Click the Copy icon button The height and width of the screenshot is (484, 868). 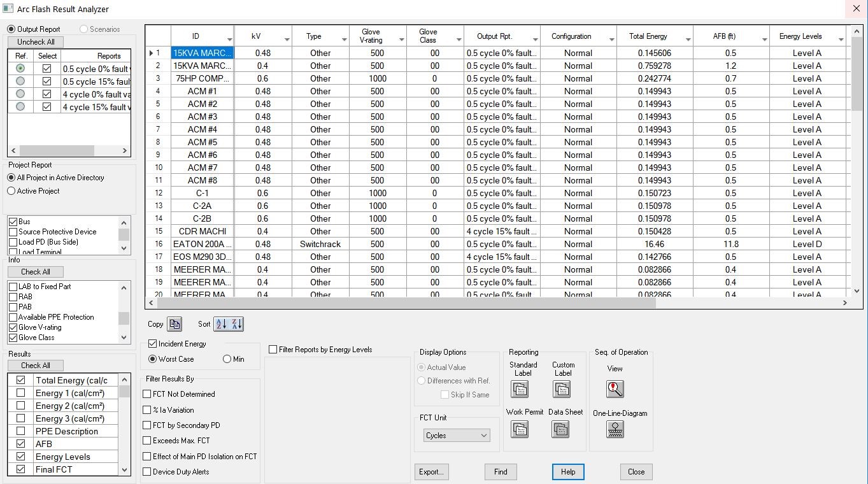pos(174,324)
